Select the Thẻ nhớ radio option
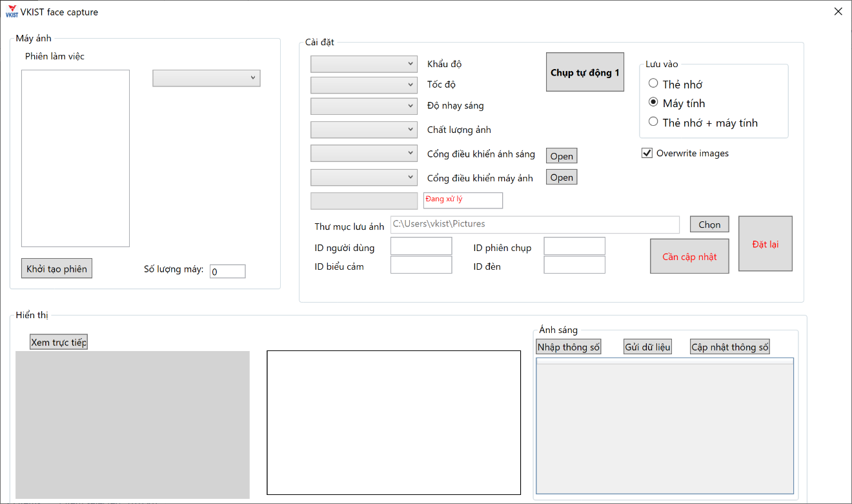Screen dimensions: 852x504 point(654,83)
